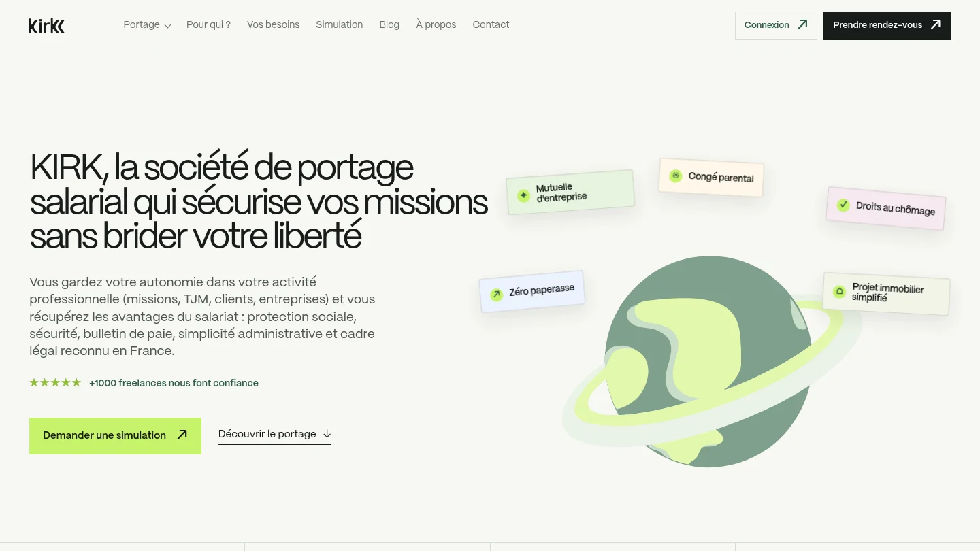The height and width of the screenshot is (551, 980).
Task: Click the Zéro paperasse tag text
Action: (542, 290)
